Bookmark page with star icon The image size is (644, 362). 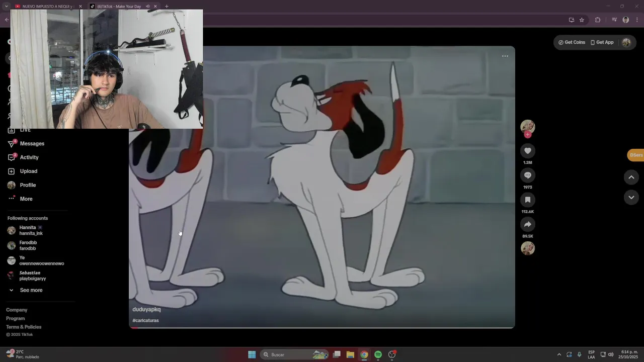tap(582, 20)
